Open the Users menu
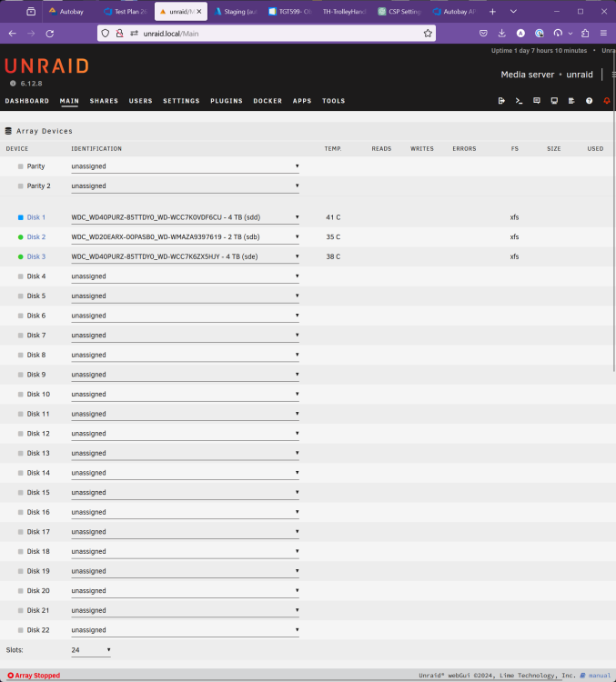 click(x=141, y=101)
